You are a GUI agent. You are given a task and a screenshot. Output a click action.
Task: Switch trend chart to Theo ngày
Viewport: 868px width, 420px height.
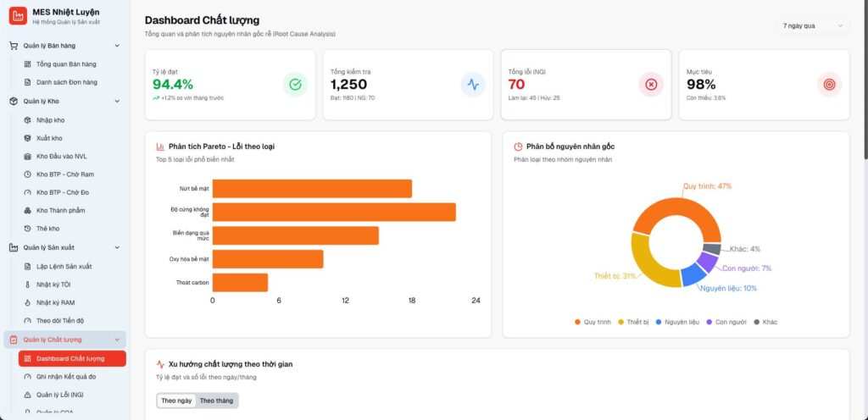176,401
